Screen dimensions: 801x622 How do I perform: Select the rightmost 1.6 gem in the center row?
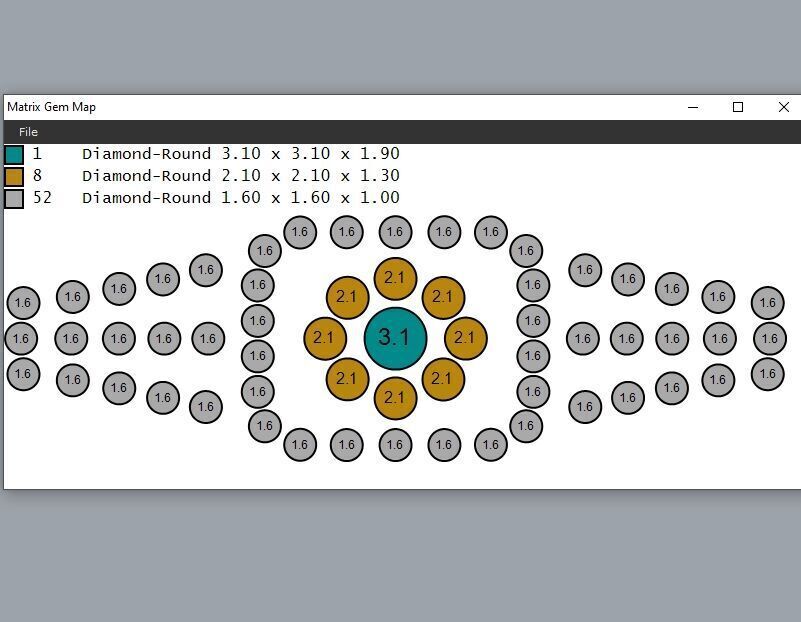point(770,339)
